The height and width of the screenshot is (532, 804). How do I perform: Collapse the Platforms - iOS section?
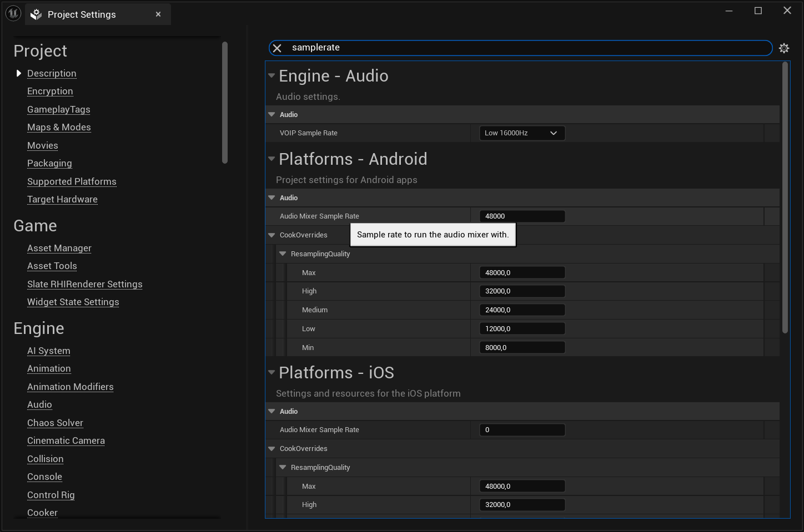click(x=272, y=372)
